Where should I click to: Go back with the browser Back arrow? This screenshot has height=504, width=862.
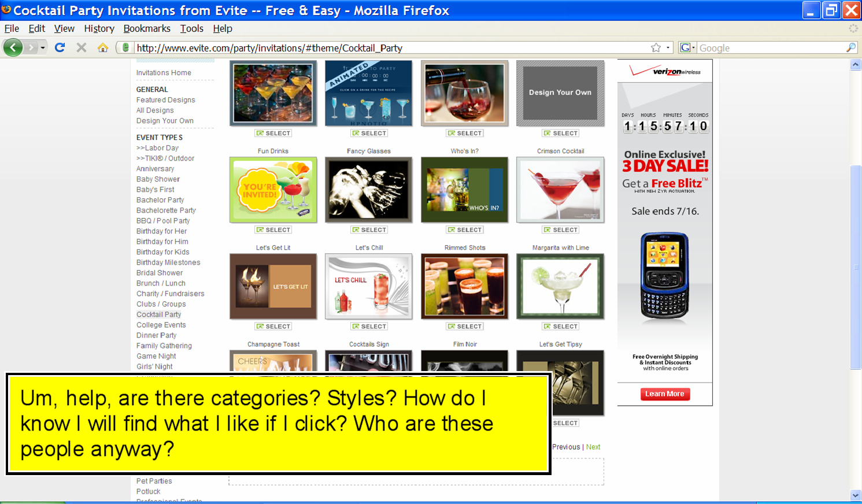tap(13, 47)
